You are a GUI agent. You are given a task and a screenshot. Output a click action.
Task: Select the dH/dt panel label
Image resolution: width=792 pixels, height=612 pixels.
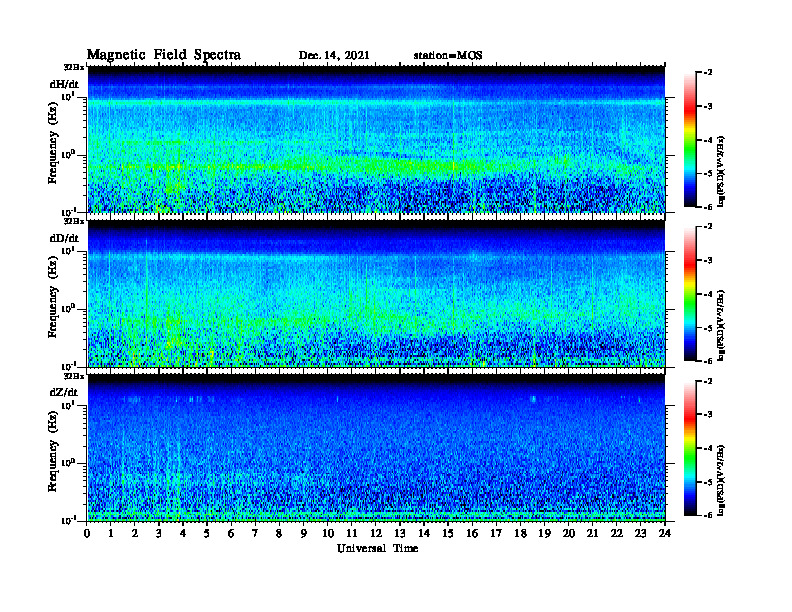click(x=64, y=84)
